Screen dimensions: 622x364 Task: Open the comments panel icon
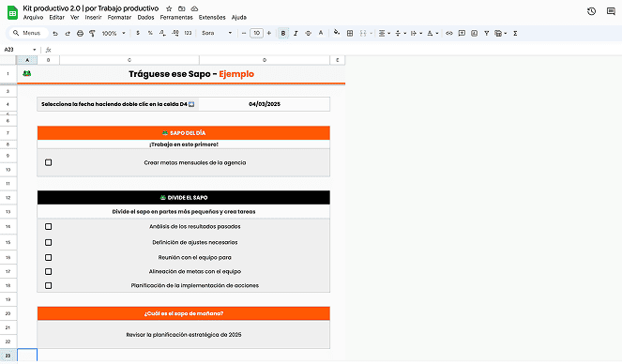pyautogui.click(x=611, y=11)
